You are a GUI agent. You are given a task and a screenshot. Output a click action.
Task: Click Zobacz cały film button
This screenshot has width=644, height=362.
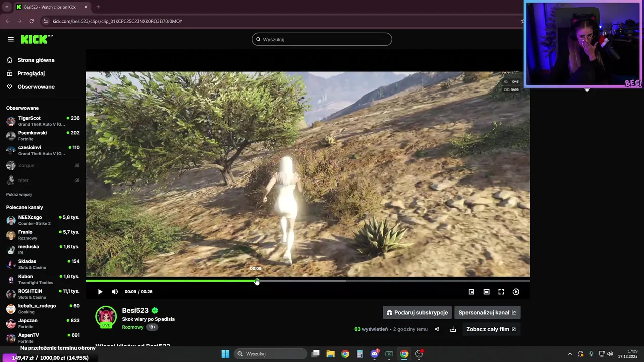pos(491,329)
